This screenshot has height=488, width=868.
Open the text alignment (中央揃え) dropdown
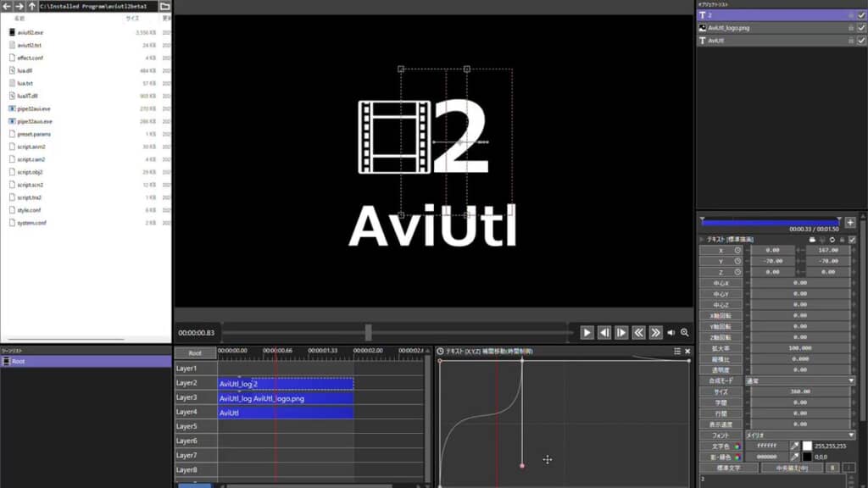click(792, 468)
